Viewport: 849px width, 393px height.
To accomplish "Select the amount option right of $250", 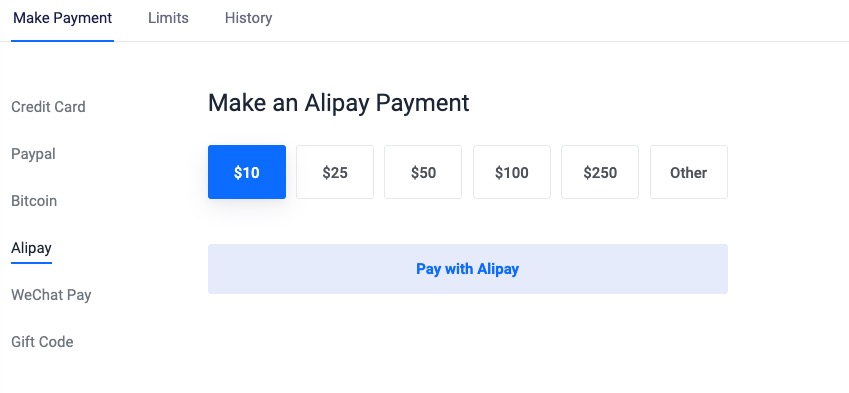I will tap(689, 172).
